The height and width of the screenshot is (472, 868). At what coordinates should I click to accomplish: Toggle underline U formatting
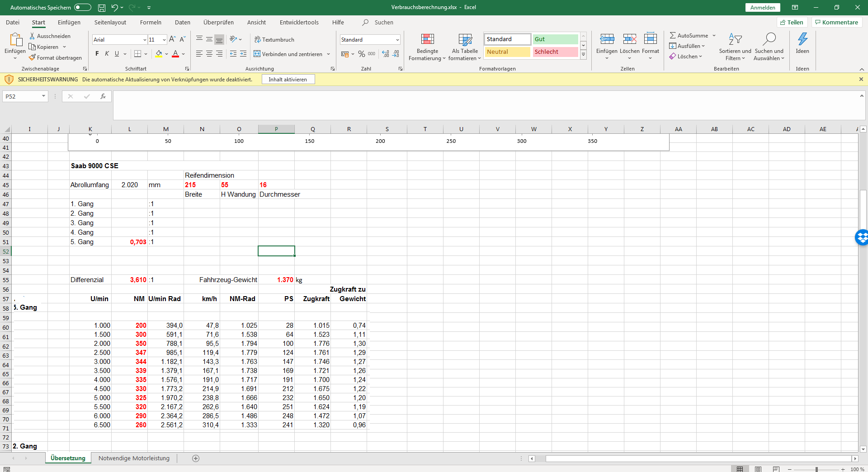click(x=117, y=54)
